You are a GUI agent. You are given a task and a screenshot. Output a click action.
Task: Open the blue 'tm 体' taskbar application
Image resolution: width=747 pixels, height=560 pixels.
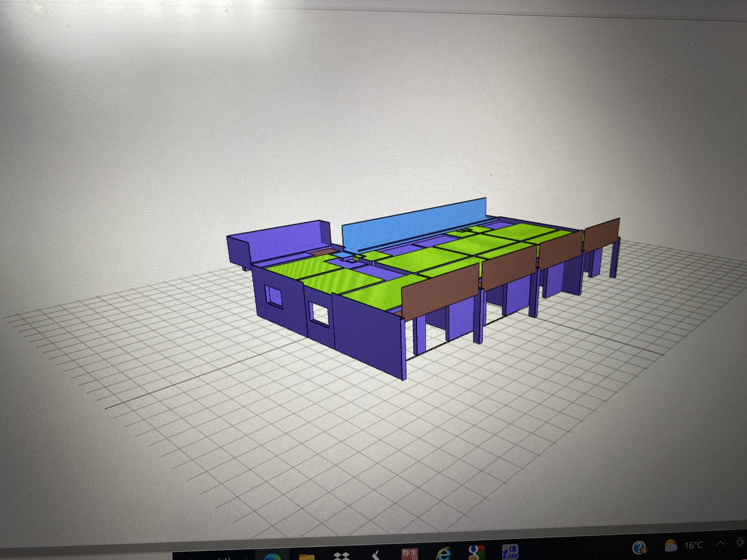[510, 551]
